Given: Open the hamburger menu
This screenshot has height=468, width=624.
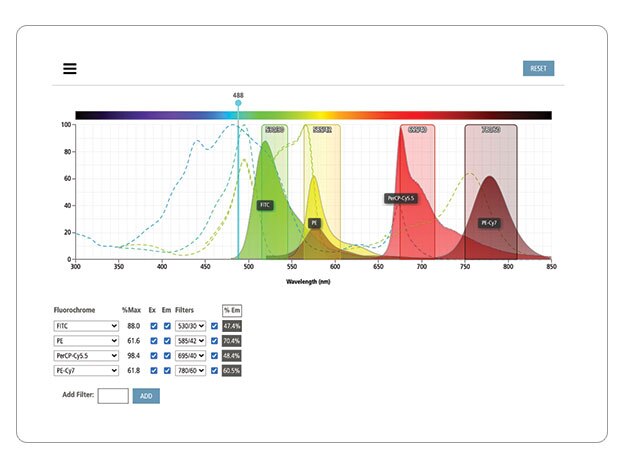Looking at the screenshot, I should click(70, 68).
